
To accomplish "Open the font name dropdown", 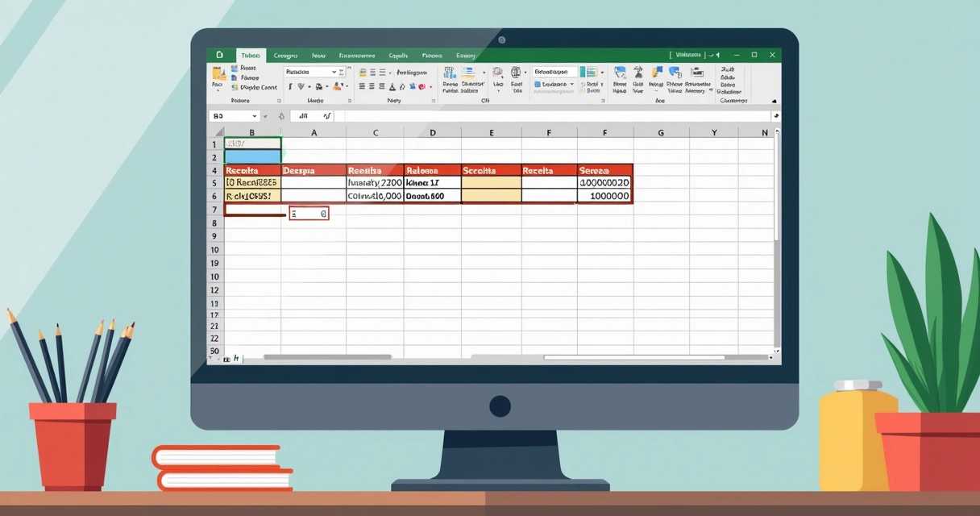I will (333, 72).
